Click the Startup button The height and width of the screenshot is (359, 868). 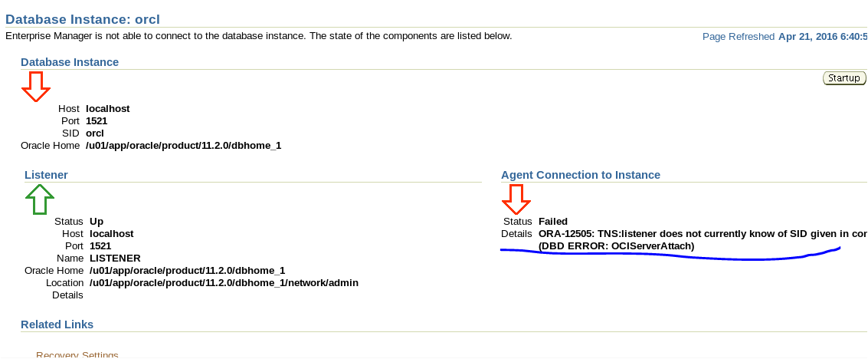pos(844,78)
